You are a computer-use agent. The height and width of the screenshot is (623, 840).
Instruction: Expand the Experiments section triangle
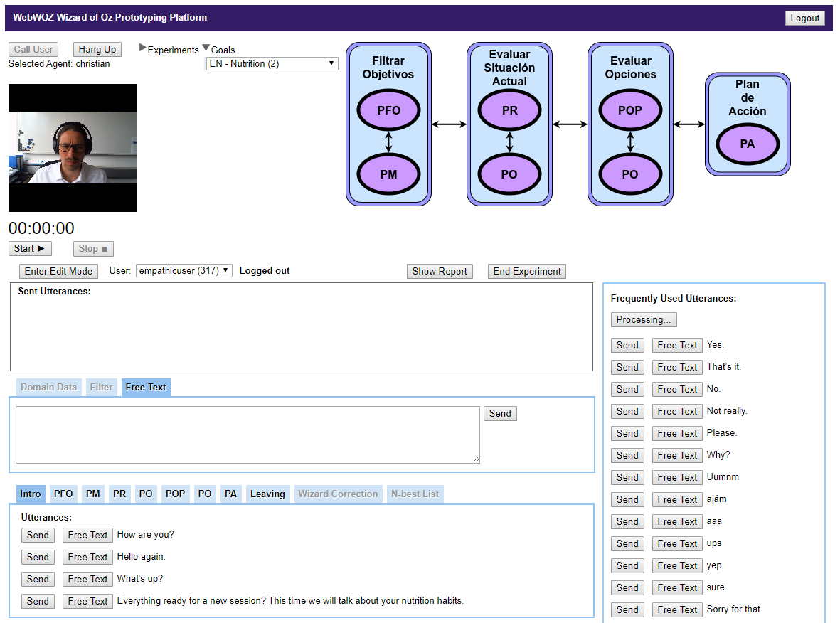(x=142, y=48)
